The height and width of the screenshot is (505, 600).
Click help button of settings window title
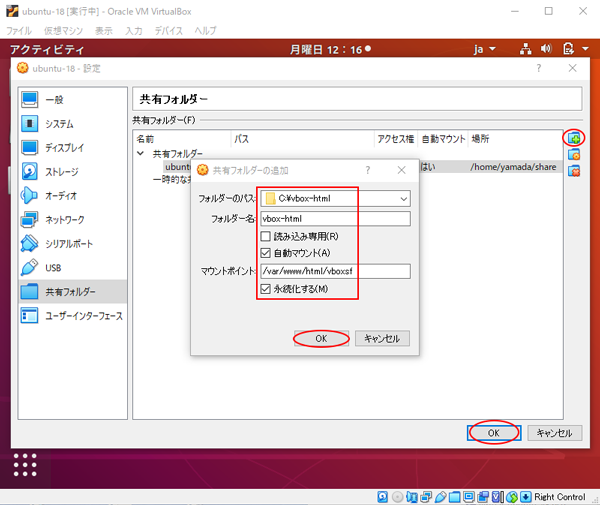539,68
